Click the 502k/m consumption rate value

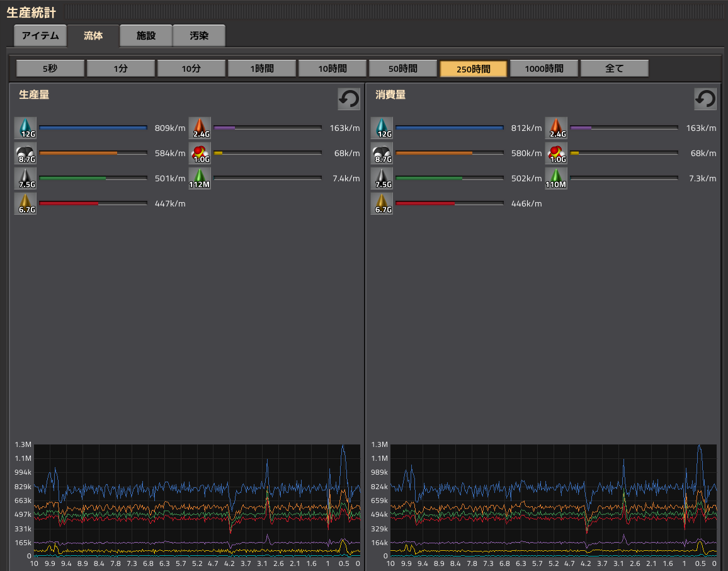tap(526, 178)
